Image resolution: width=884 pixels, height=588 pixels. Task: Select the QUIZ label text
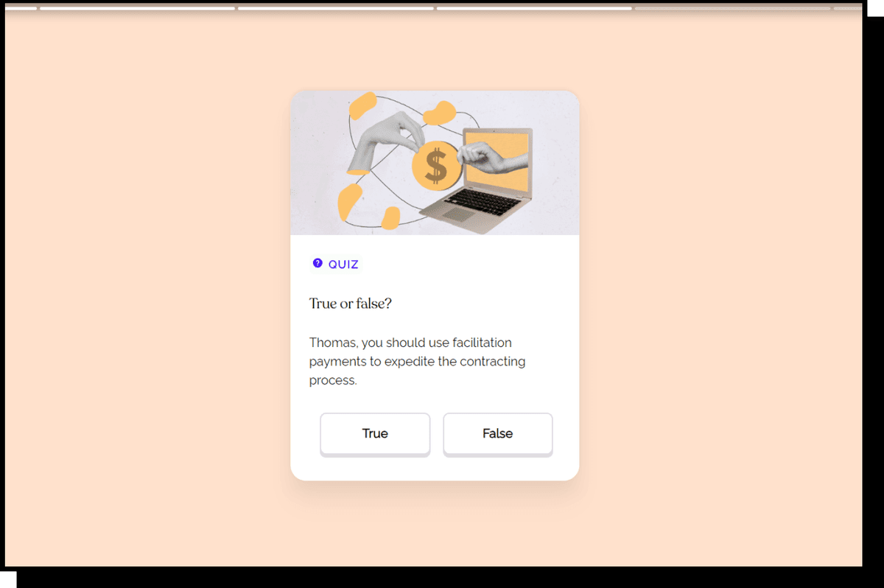coord(343,265)
